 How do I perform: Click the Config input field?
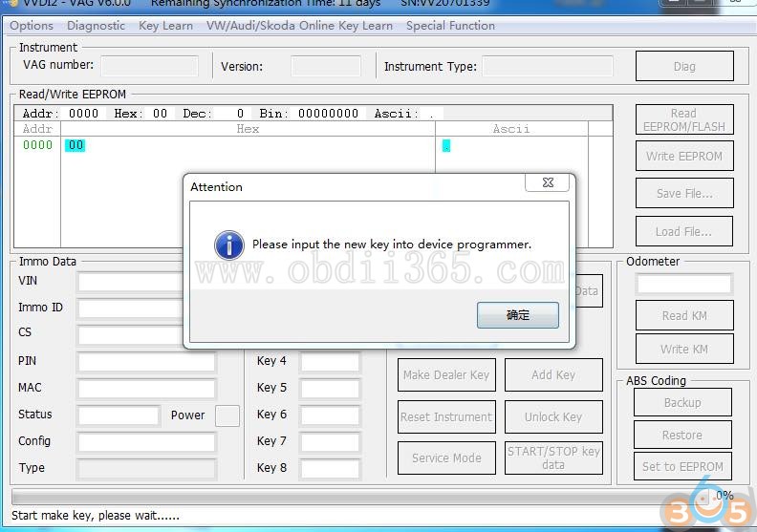146,442
